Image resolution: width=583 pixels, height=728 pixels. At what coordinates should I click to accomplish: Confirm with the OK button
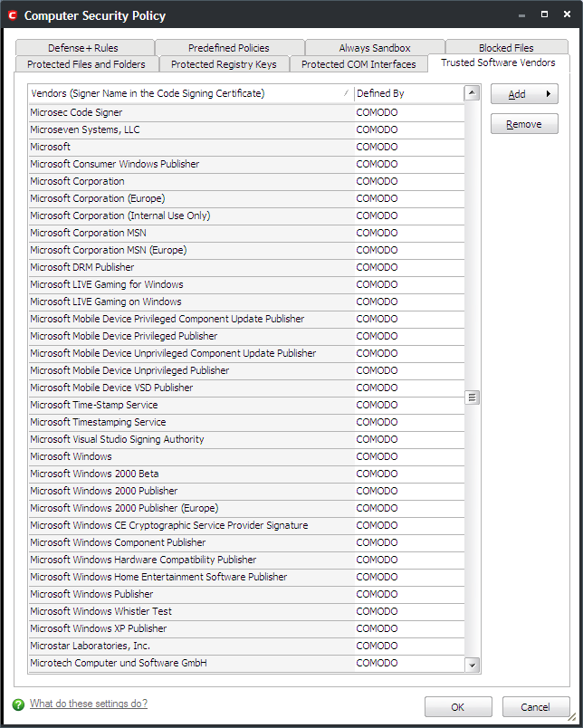[x=458, y=706]
